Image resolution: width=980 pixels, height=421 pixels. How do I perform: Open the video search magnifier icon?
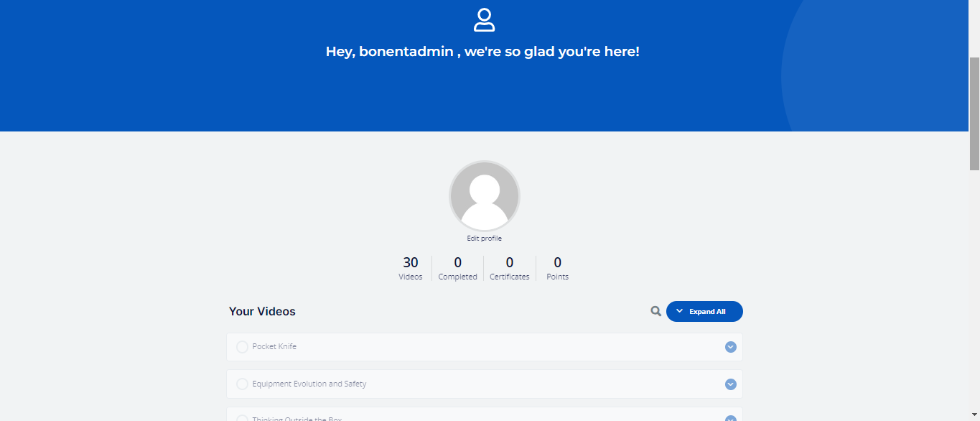[x=655, y=311]
